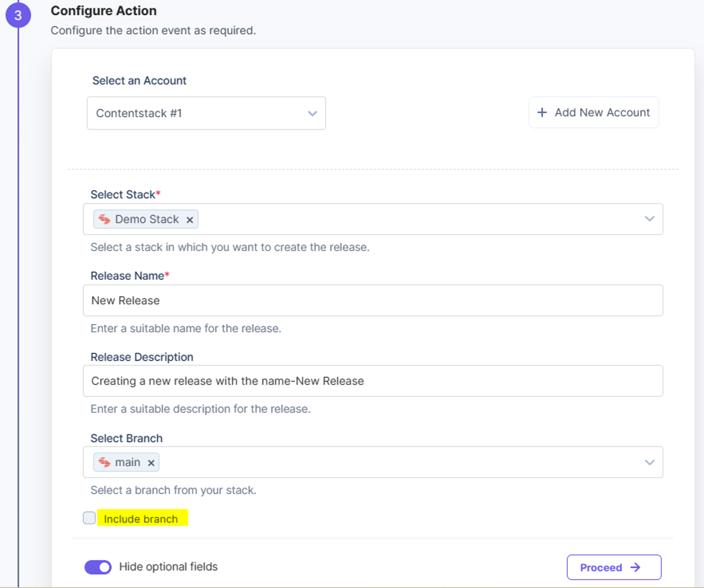Expand the Select Stack dropdown chevron
Screen dimensions: 704x588
[650, 219]
